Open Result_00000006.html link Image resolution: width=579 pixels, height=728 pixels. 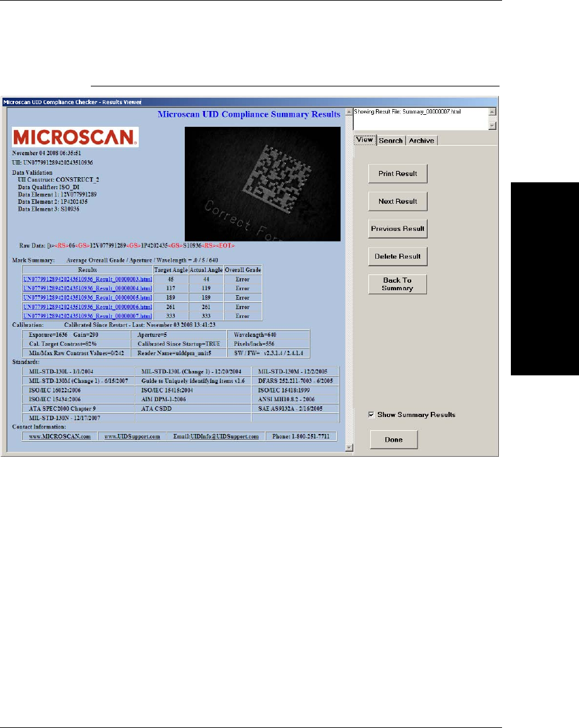tap(88, 307)
